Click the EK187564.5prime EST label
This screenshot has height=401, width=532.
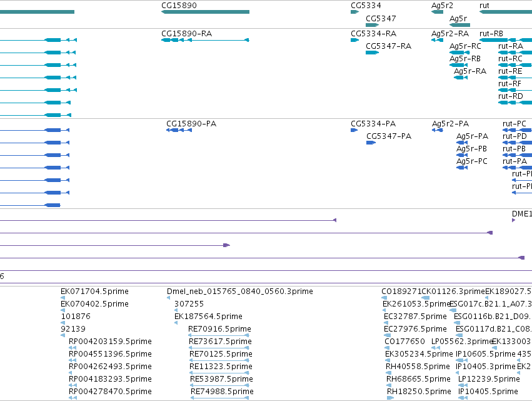(208, 317)
